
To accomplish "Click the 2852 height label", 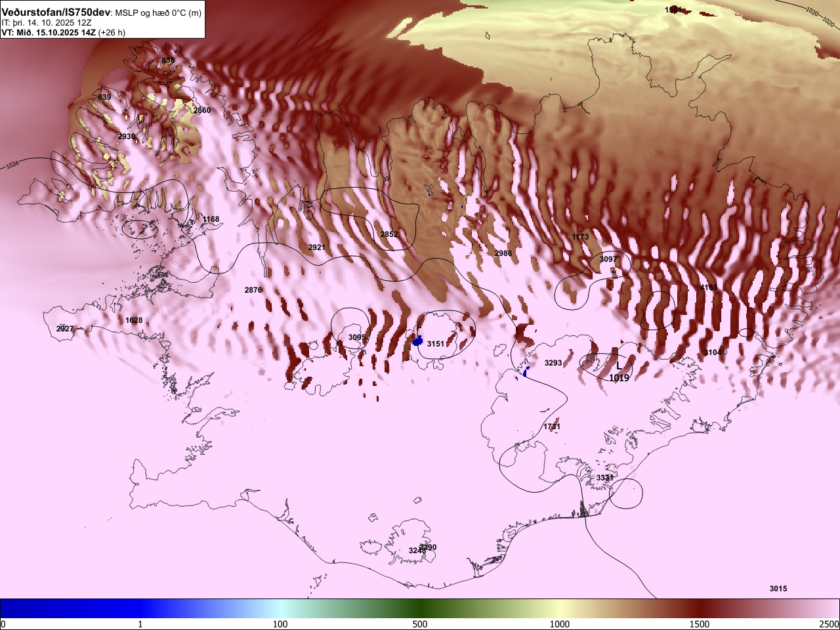I will coord(389,234).
